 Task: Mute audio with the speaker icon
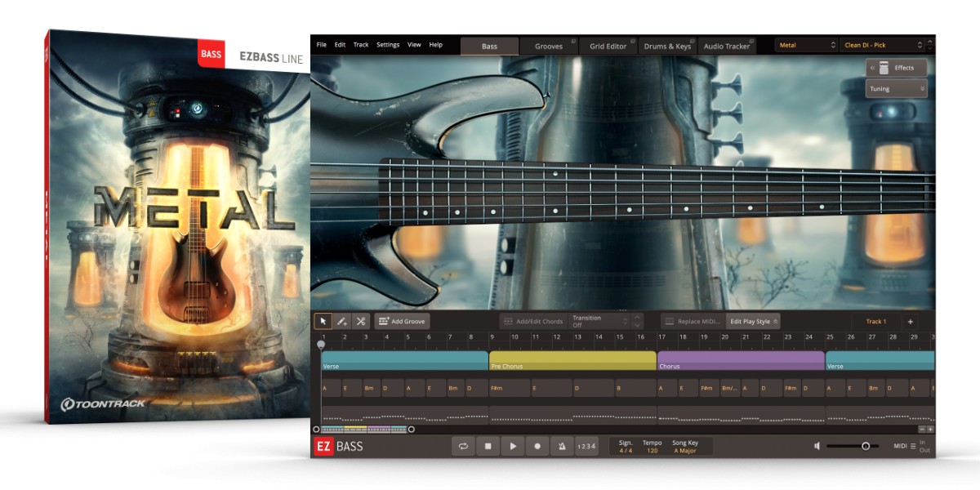click(817, 446)
